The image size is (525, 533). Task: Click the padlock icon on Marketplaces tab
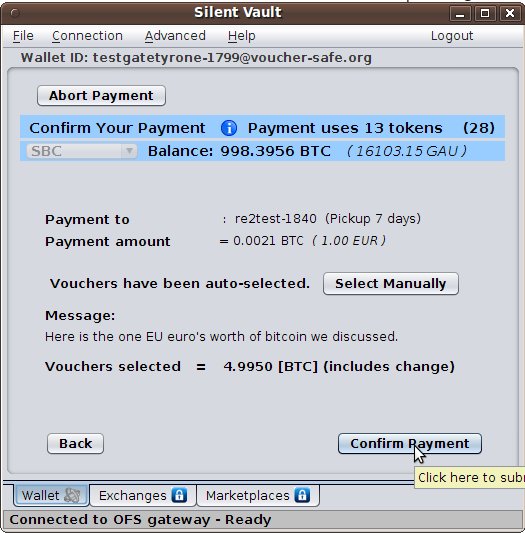[x=302, y=495]
